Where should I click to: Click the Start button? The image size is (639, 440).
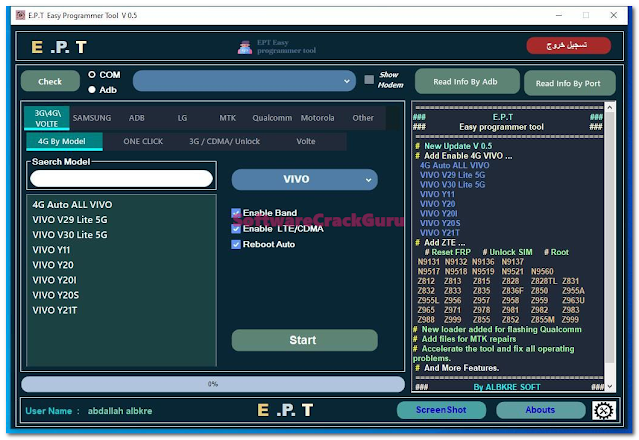pyautogui.click(x=304, y=340)
